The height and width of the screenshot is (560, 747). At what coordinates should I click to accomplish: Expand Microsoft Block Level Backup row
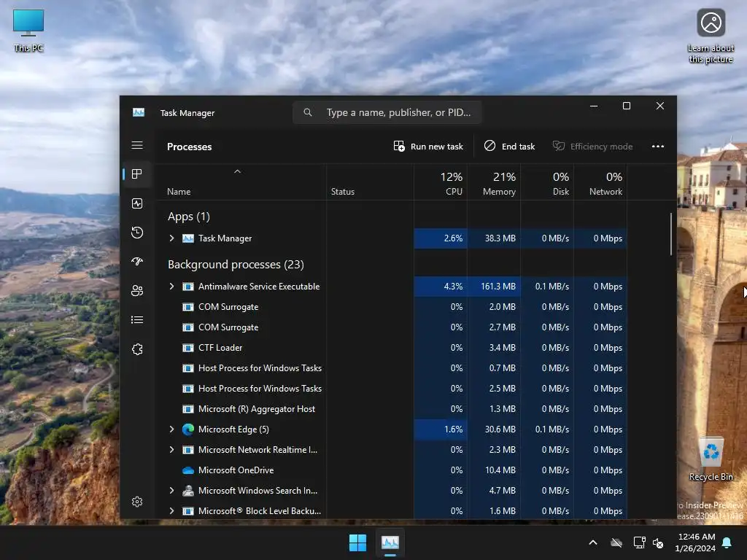(x=172, y=511)
